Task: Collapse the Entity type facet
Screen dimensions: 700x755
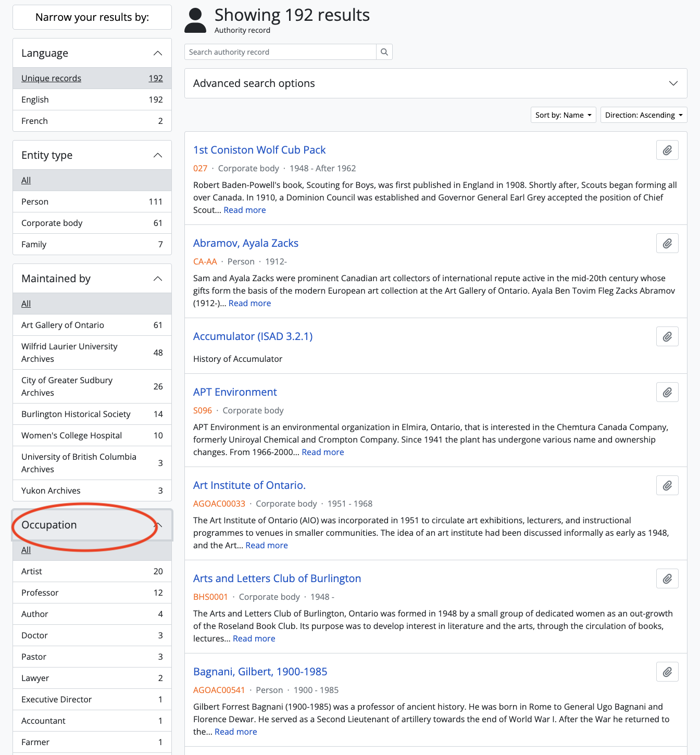Action: tap(158, 155)
